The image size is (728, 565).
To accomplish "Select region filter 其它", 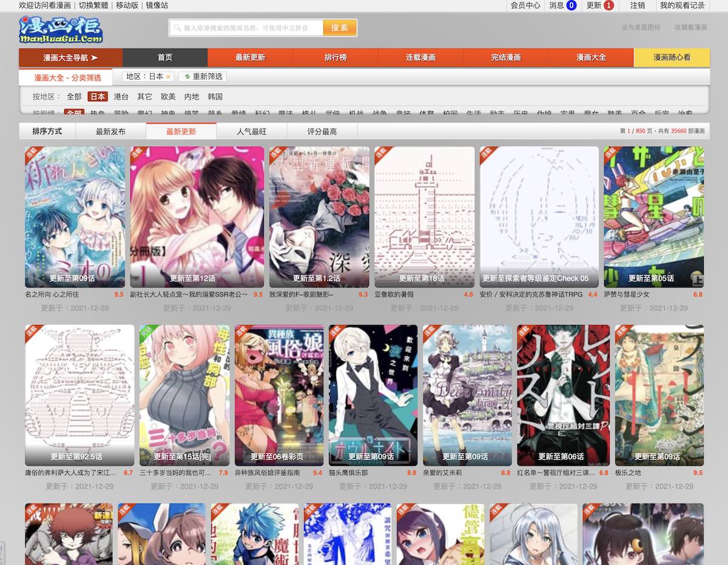I will point(144,96).
